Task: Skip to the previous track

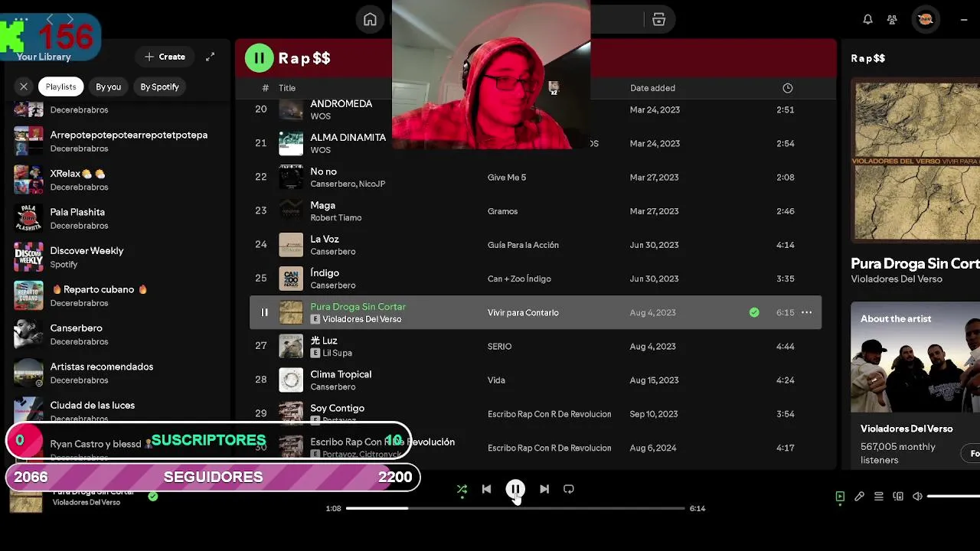Action: coord(486,489)
